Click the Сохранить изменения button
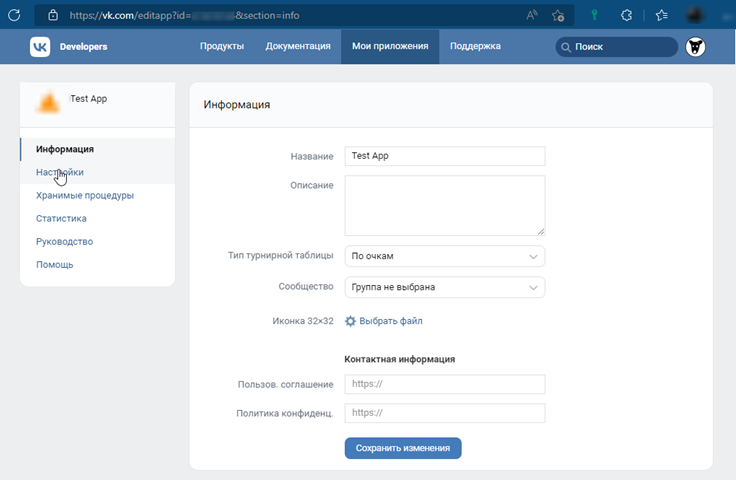The height and width of the screenshot is (480, 736). point(403,448)
